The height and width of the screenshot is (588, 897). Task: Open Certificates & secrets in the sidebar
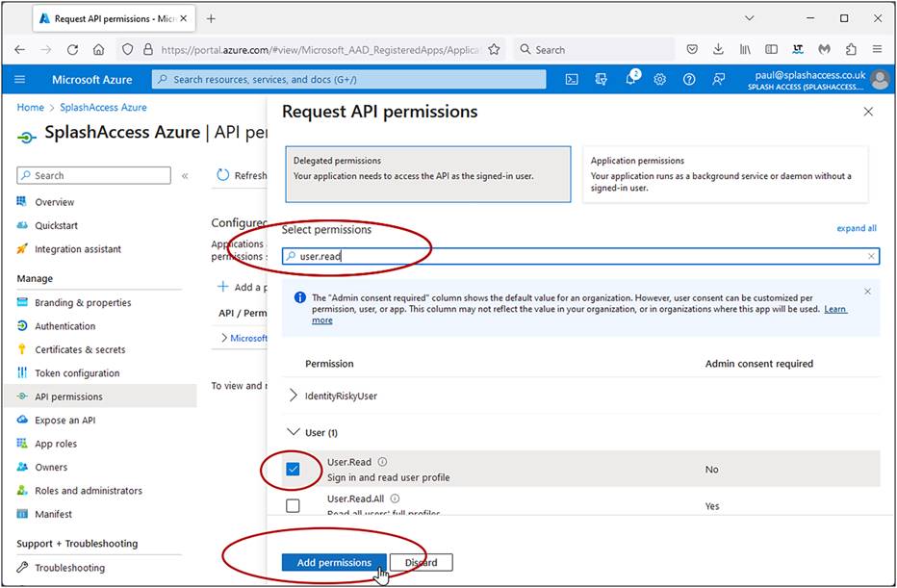pyautogui.click(x=80, y=349)
